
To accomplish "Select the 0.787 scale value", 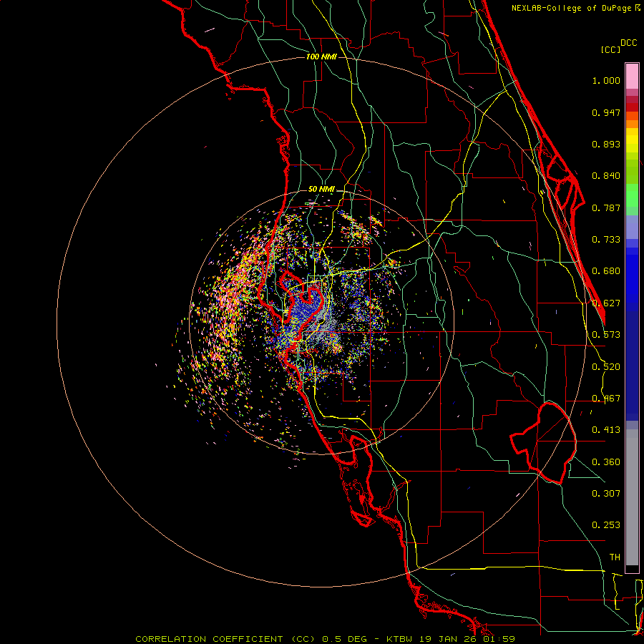I will [606, 208].
